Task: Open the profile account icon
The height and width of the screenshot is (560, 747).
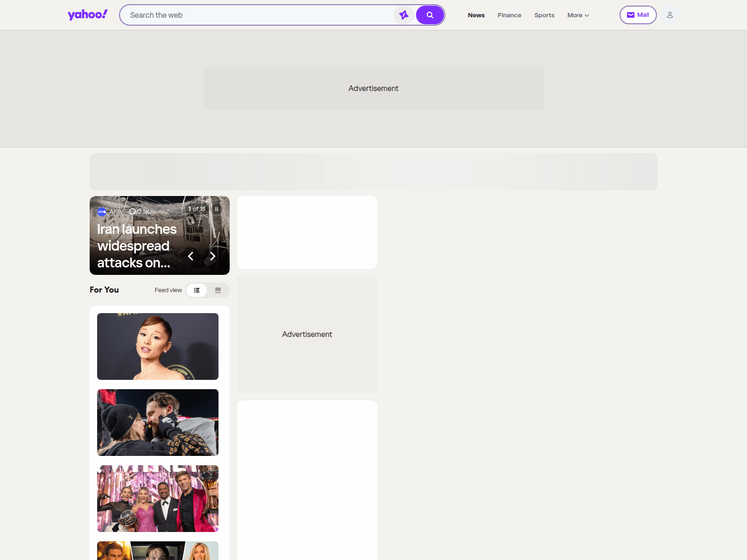Action: click(x=670, y=15)
